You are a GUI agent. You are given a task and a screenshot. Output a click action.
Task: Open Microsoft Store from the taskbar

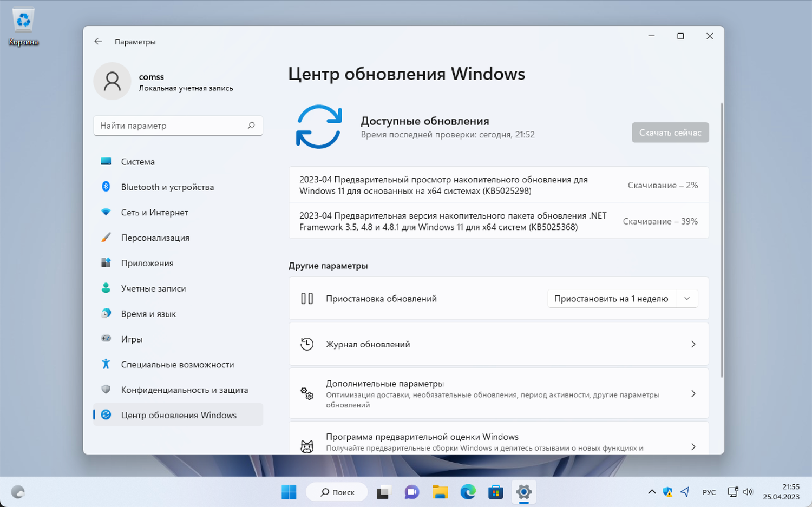pos(496,492)
